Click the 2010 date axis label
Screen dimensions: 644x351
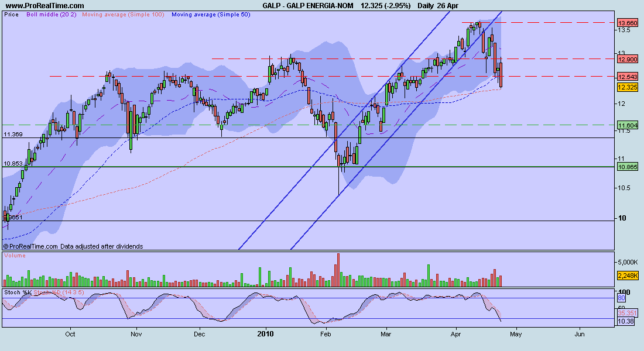click(265, 334)
